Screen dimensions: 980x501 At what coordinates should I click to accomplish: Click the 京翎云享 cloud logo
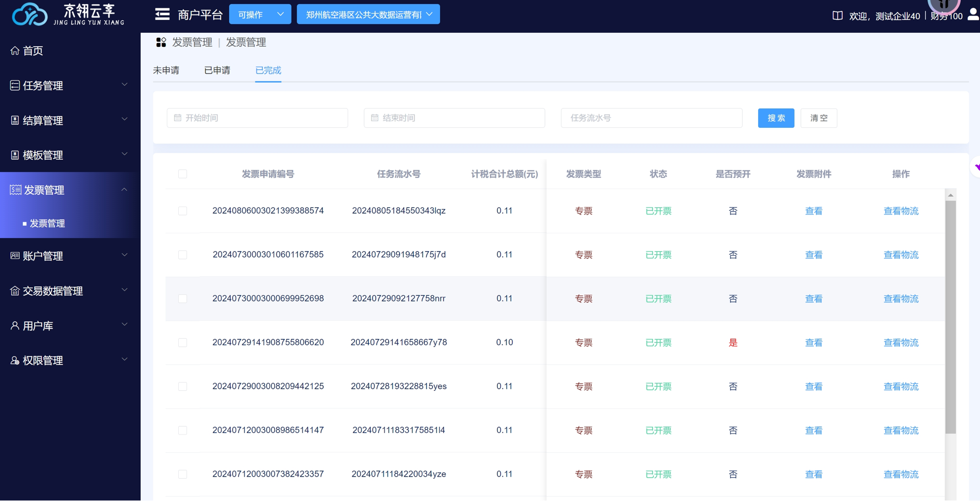30,15
